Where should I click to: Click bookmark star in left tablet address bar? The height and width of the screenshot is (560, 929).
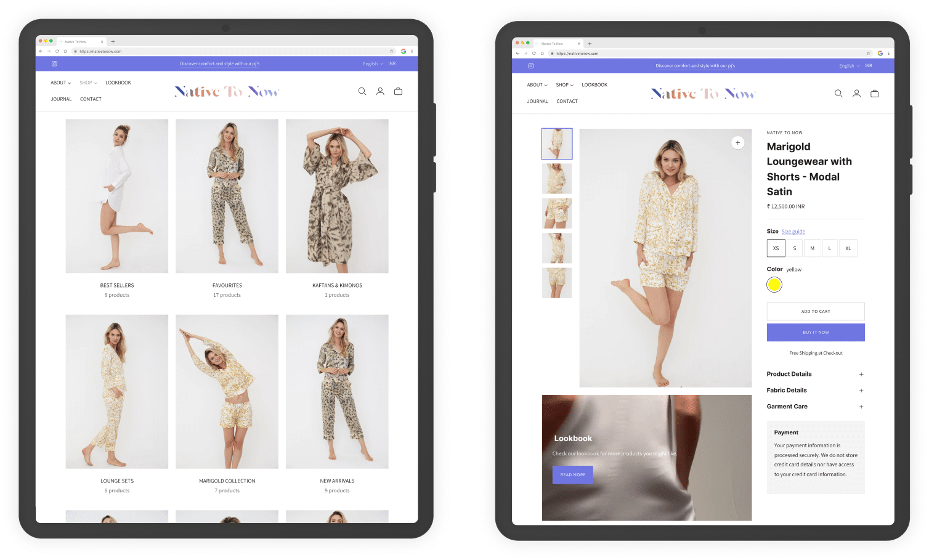click(391, 51)
